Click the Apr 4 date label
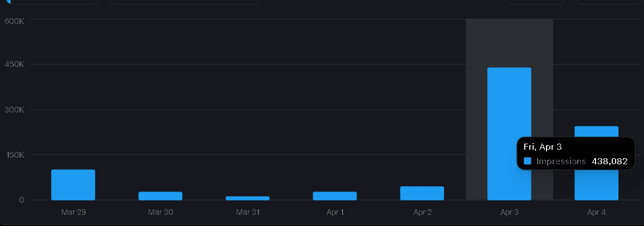The width and height of the screenshot is (644, 226). [x=596, y=212]
